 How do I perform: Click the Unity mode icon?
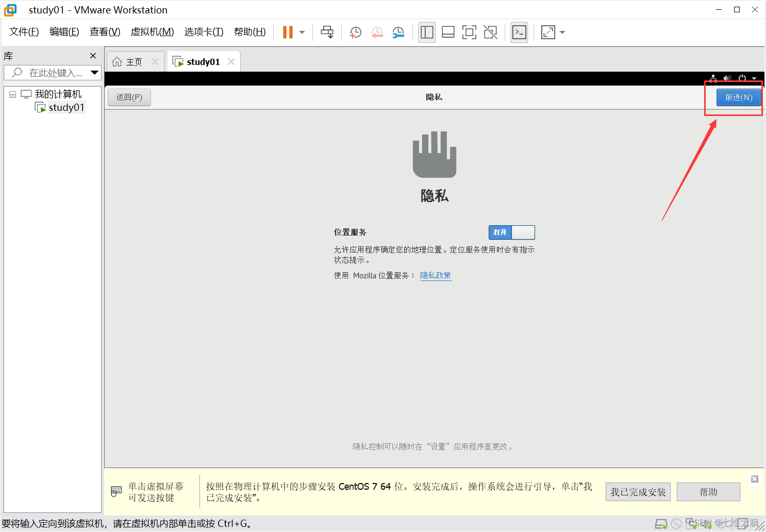pos(491,32)
